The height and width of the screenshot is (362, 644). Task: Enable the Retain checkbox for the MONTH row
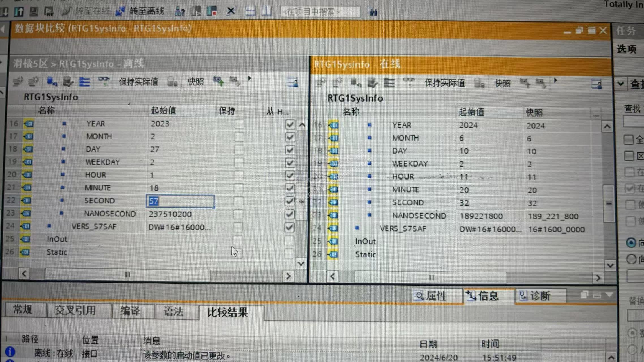(x=239, y=137)
